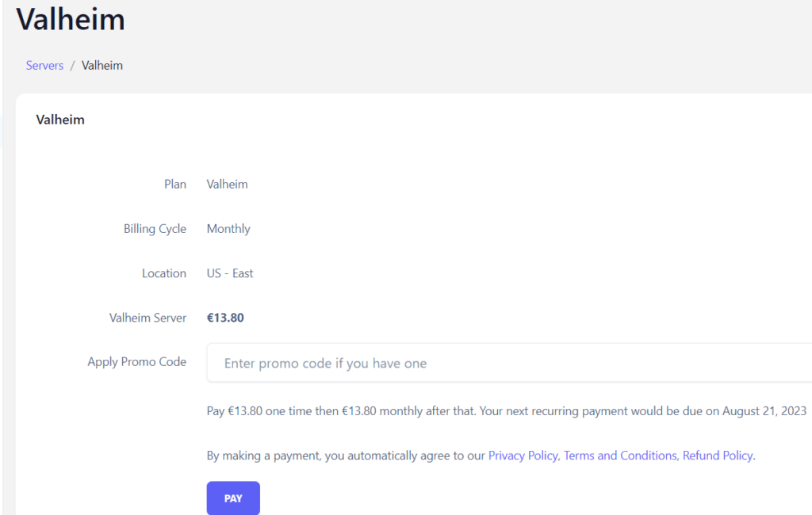Click the US - East location value

[x=230, y=273]
